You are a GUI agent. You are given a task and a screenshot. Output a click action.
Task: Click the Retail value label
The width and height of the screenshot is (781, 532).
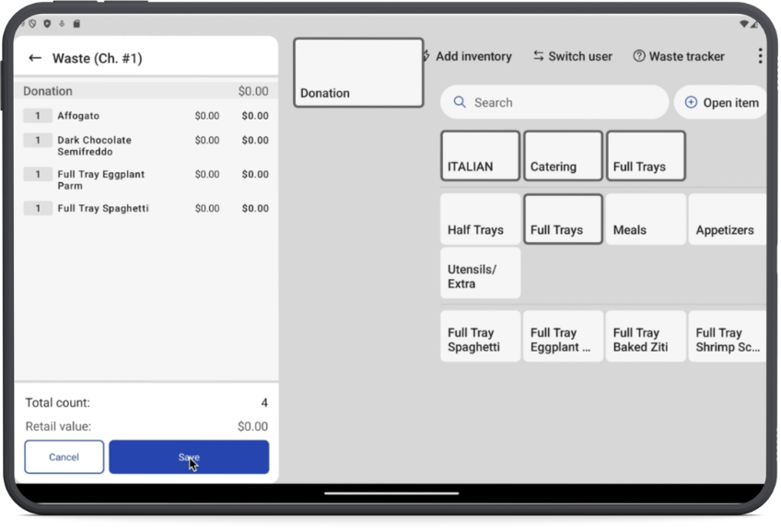click(x=58, y=426)
